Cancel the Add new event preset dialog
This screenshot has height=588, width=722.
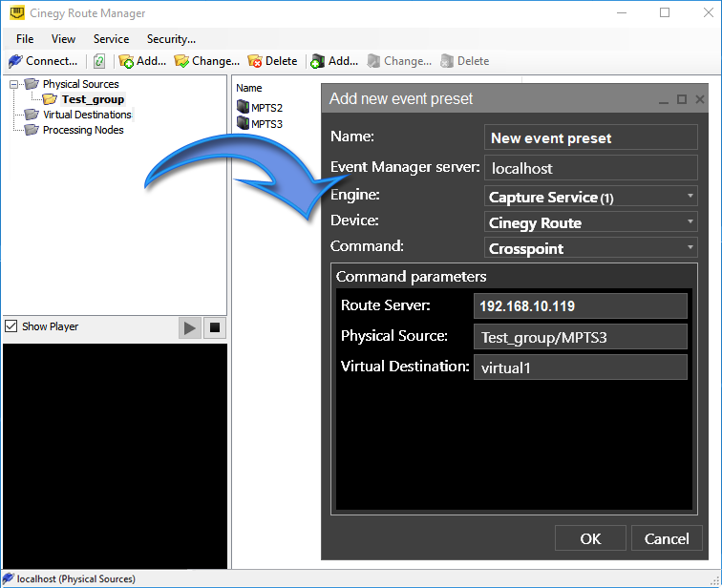667,537
